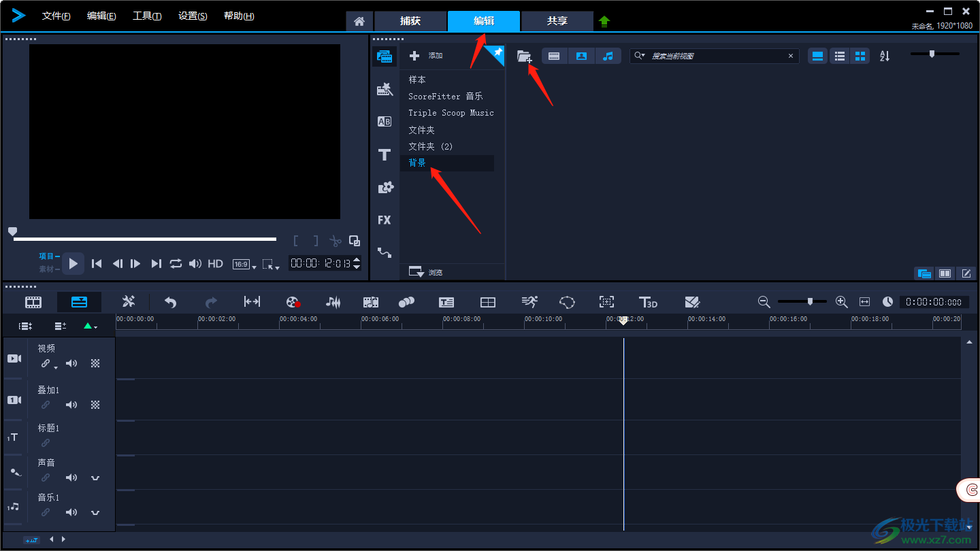Click the sort library clips icon
This screenshot has width=980, height=551.
pos(885,56)
